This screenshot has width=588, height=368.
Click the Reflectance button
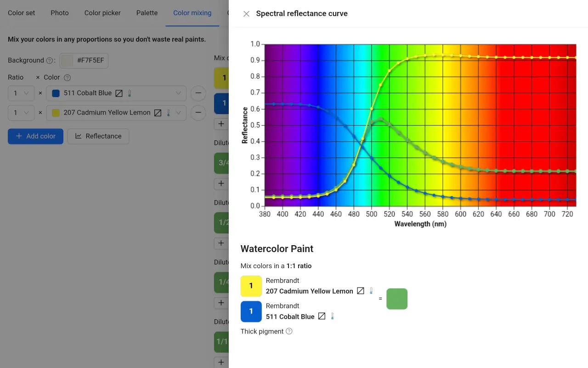coord(98,136)
